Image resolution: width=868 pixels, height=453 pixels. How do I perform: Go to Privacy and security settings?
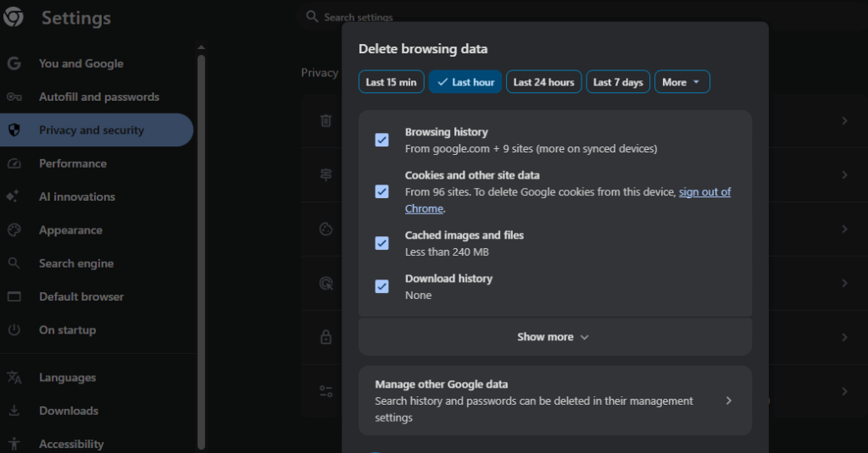point(97,130)
